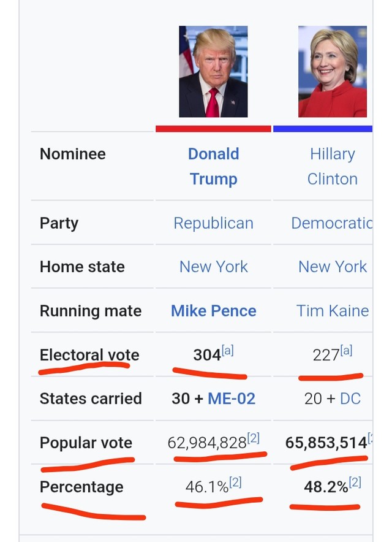Click the red Republican color bar

213,129
